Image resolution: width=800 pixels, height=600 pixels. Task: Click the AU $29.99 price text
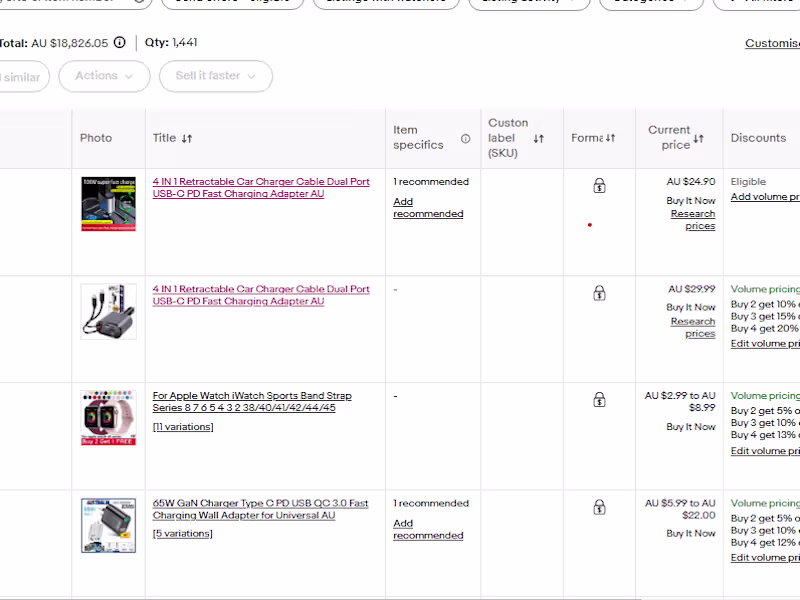coord(692,289)
